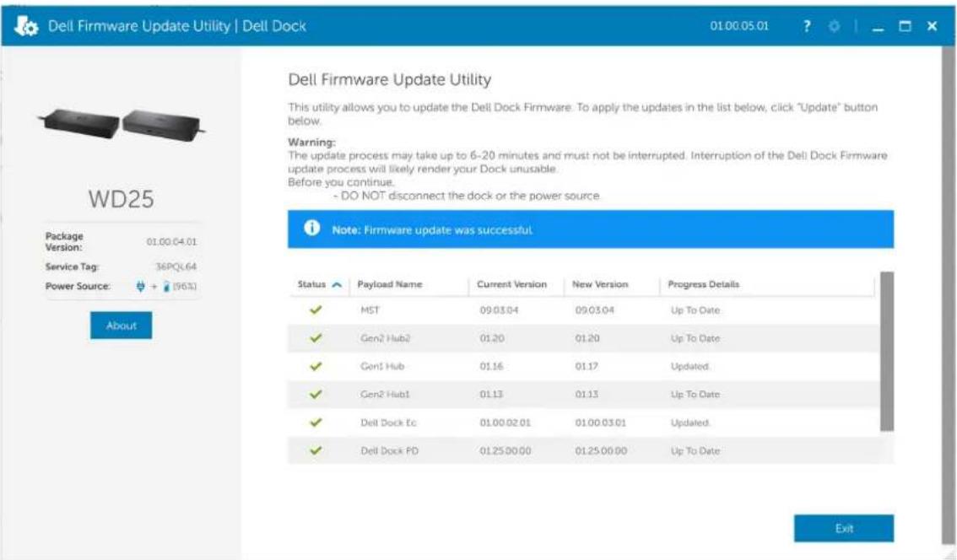
Task: Click the green checkmark for Gen2 Hub2
Action: coord(316,338)
